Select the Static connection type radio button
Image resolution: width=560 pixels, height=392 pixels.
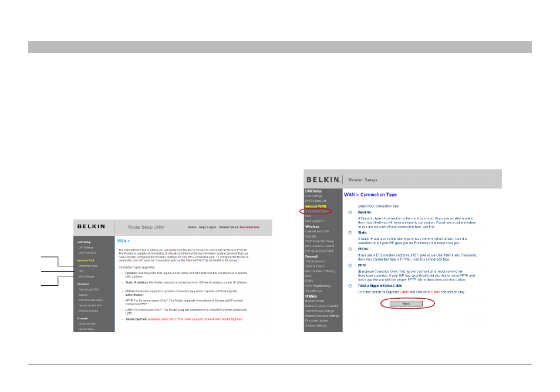tap(350, 233)
